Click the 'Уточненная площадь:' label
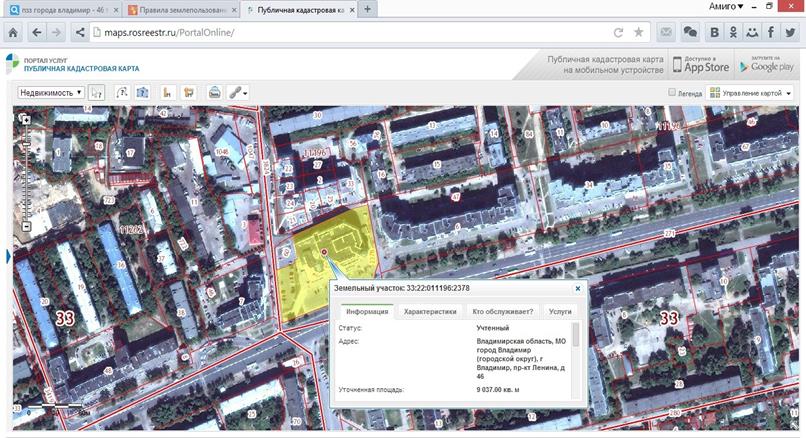The height and width of the screenshot is (438, 806). [x=371, y=390]
